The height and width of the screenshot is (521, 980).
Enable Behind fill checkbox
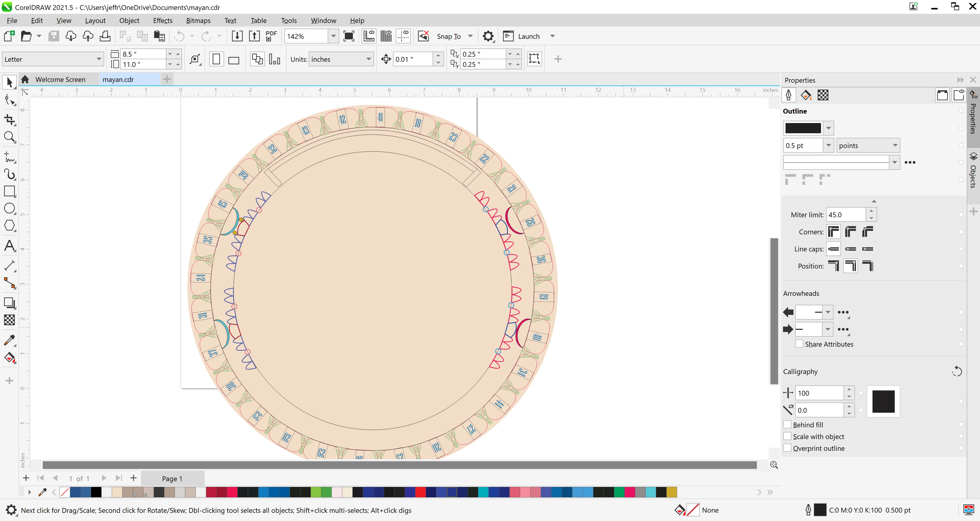pyautogui.click(x=788, y=424)
